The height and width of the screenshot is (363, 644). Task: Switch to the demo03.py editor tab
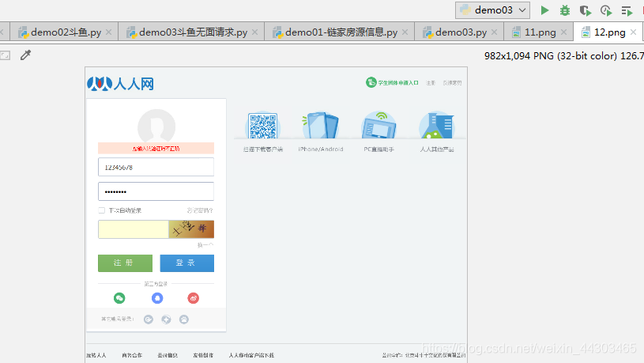(461, 32)
